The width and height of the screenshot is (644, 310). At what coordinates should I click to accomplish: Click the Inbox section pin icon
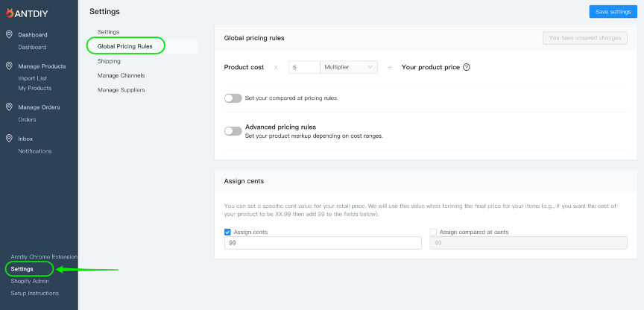pyautogui.click(x=9, y=139)
